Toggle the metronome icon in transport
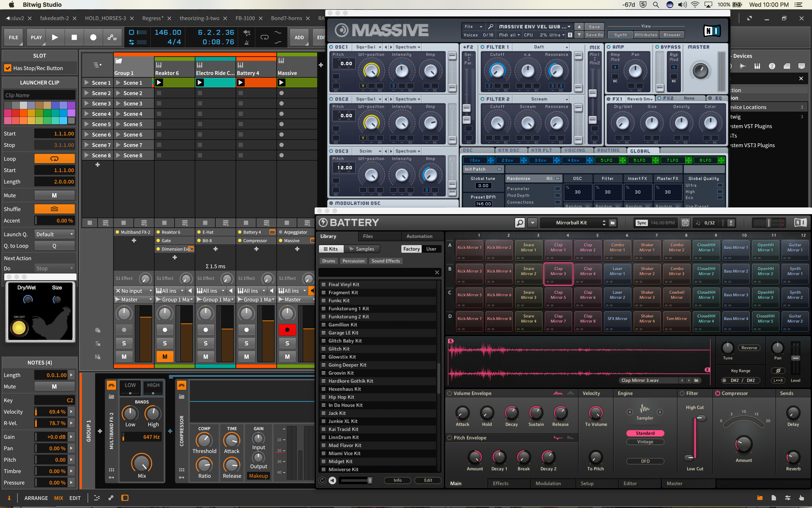812x508 pixels. [x=247, y=42]
